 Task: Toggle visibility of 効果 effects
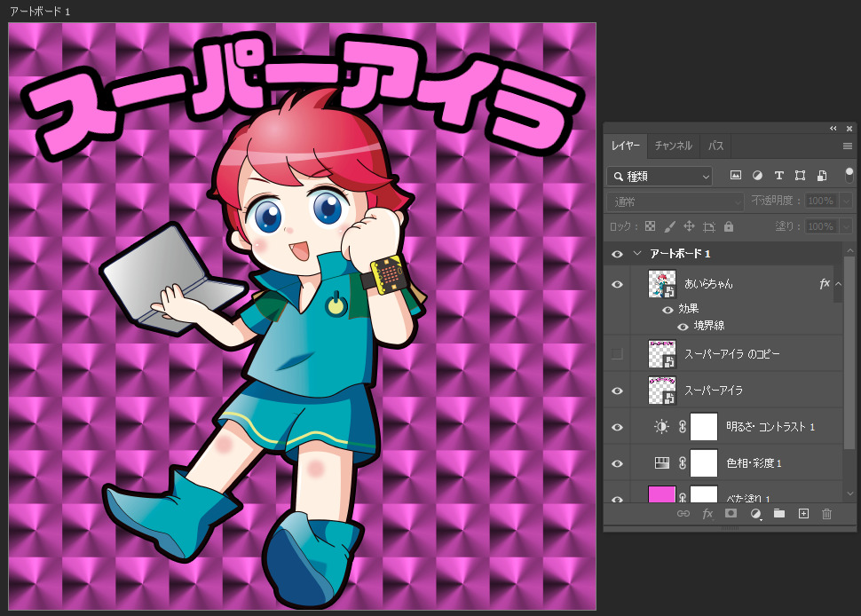(x=667, y=310)
